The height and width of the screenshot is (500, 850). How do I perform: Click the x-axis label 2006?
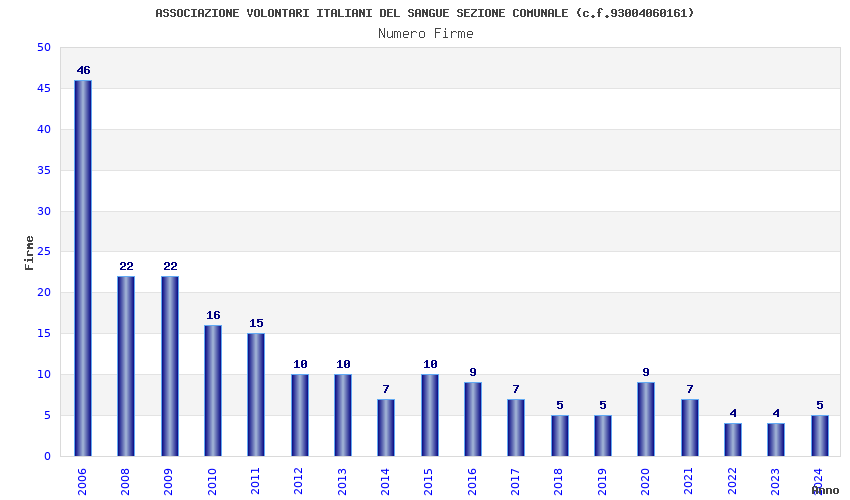point(82,482)
